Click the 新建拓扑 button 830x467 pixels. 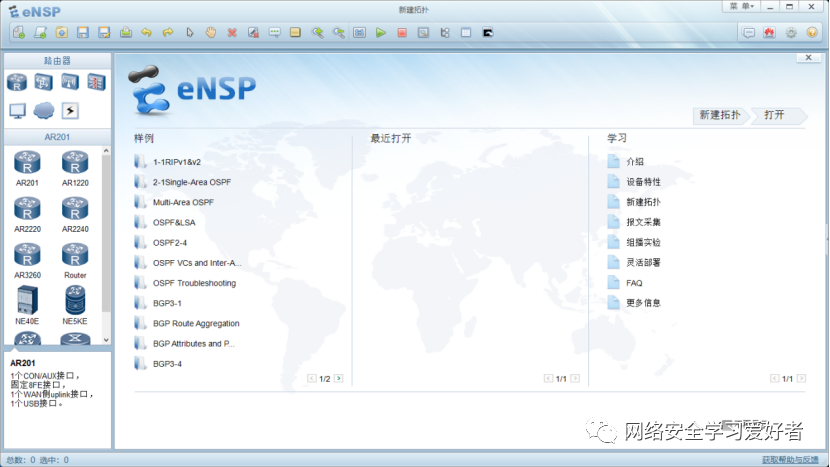(x=720, y=115)
